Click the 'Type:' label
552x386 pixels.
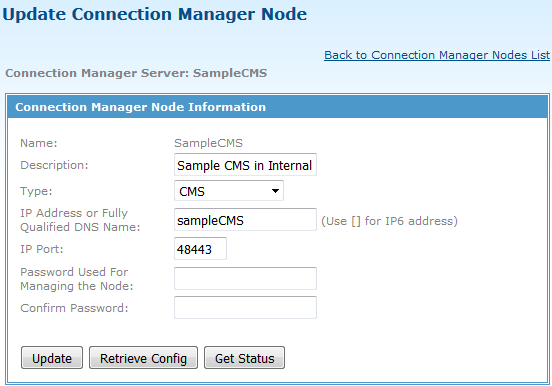pos(36,191)
